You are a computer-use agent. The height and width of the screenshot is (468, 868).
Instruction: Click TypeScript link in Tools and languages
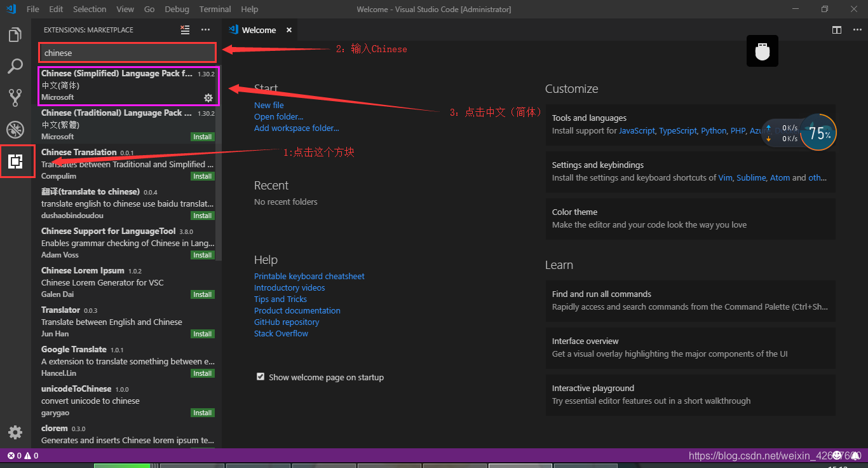678,130
